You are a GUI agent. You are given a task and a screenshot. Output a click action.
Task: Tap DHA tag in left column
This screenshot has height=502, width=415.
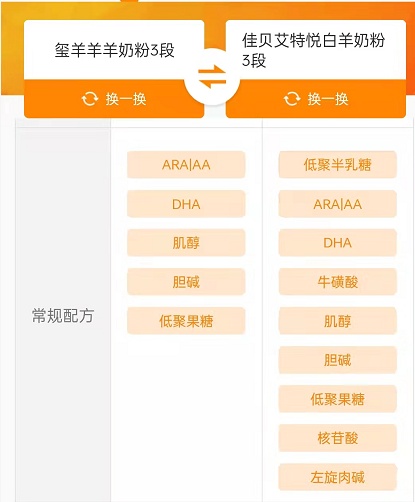(186, 204)
